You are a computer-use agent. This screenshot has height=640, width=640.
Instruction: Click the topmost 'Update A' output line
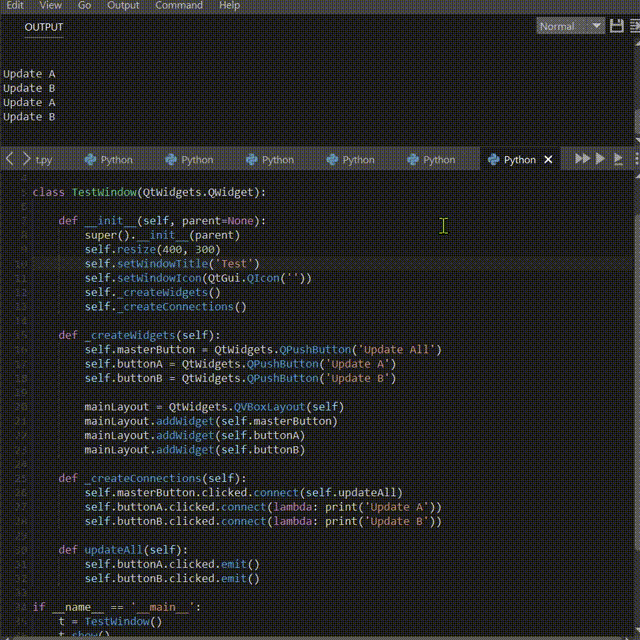coord(29,74)
